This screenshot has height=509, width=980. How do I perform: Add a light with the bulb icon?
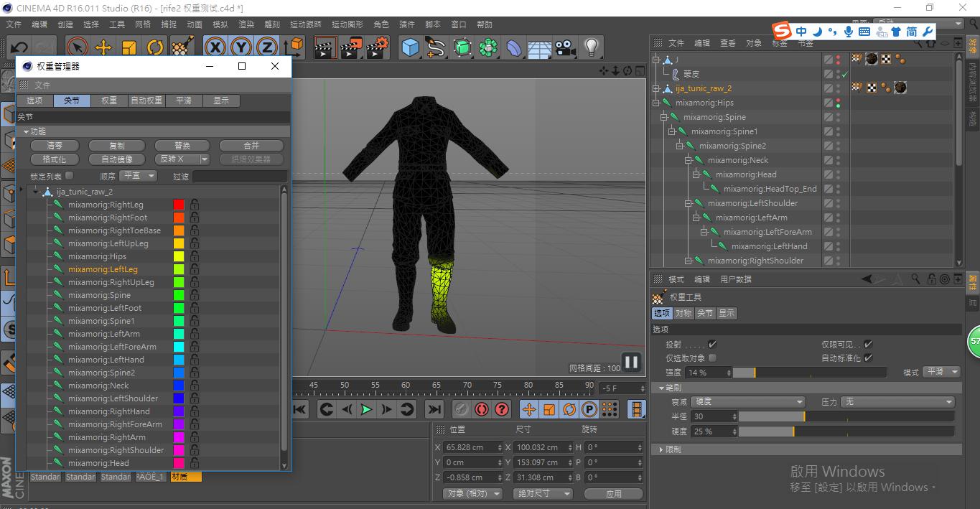(x=591, y=48)
